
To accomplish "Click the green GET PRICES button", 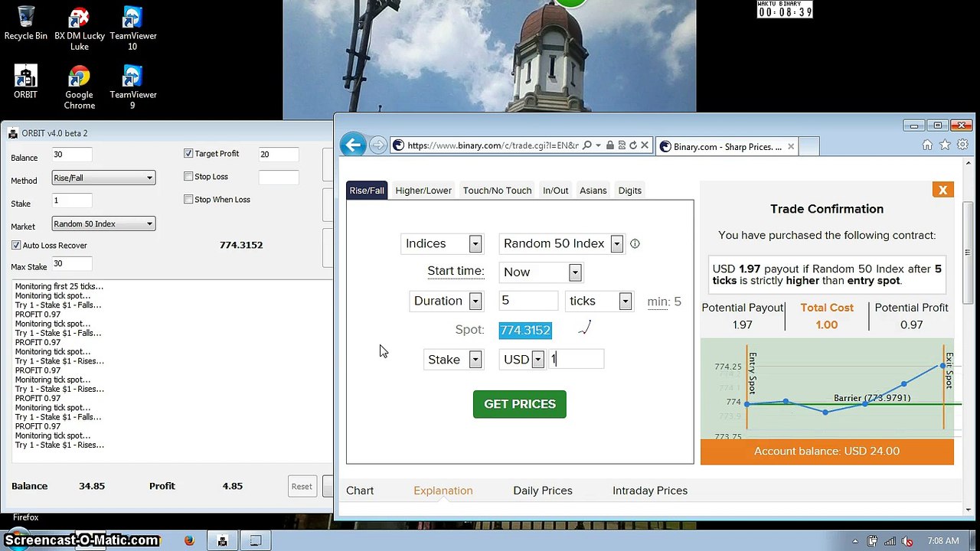I will point(520,404).
